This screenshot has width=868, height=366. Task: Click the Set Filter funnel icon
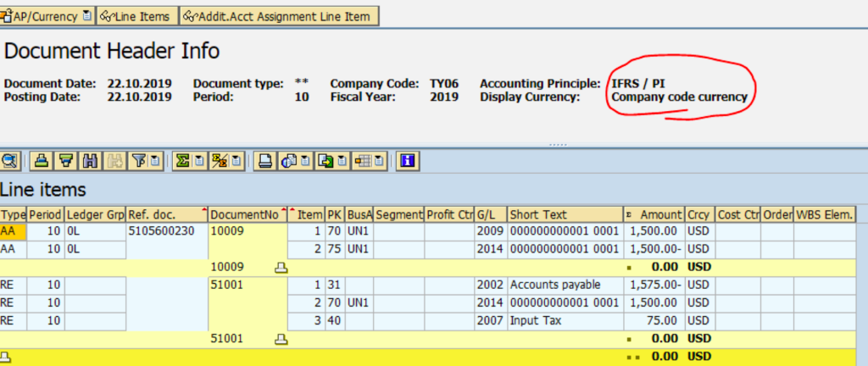(x=138, y=160)
